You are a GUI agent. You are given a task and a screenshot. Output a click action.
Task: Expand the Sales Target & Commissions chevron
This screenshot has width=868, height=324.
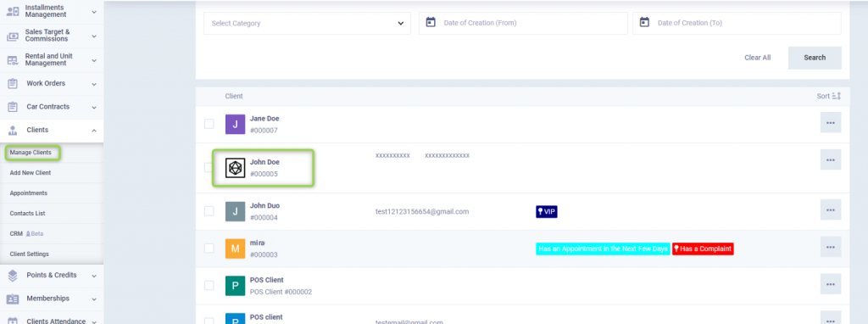coord(94,36)
